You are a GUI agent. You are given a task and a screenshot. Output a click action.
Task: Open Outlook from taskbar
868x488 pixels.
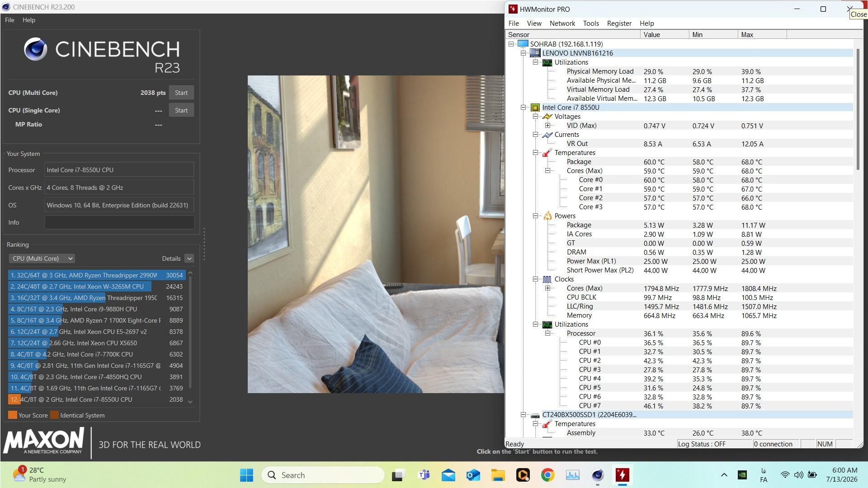tap(473, 475)
